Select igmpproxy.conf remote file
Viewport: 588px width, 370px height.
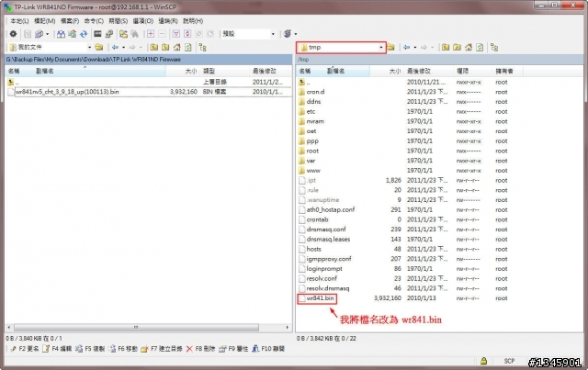(x=329, y=259)
